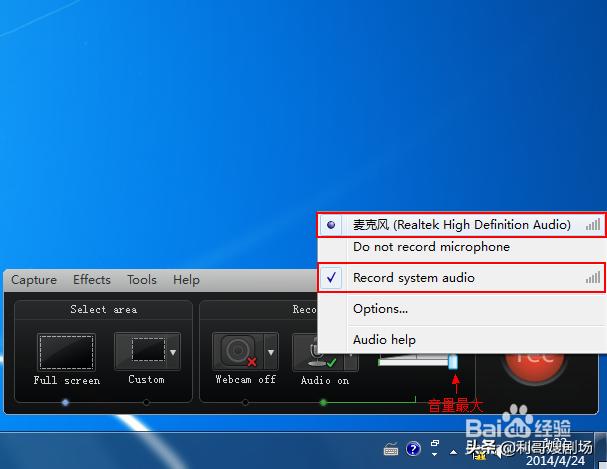Click the keyboard icon in system tray
This screenshot has width=607, height=469.
391,449
